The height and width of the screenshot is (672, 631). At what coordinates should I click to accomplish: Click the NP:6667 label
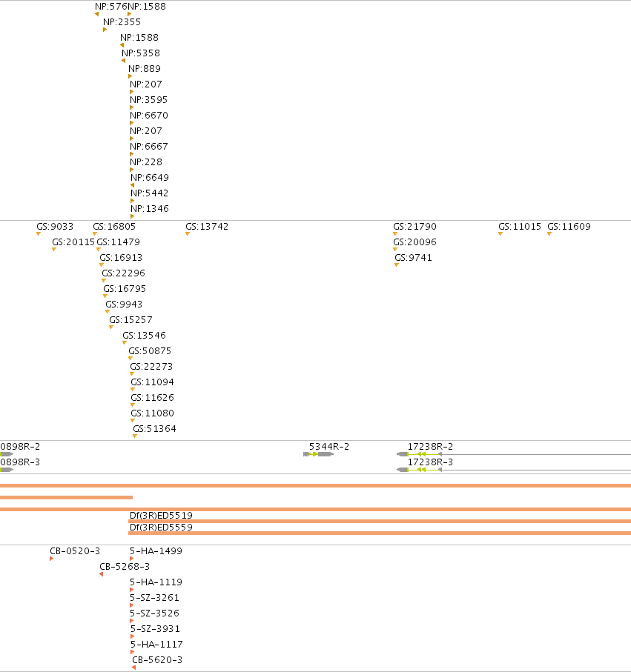click(x=149, y=147)
